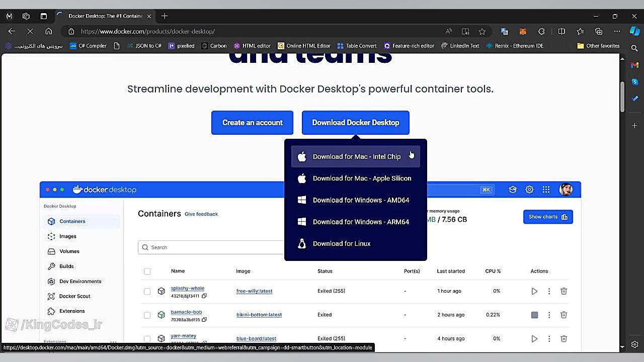Image resolution: width=644 pixels, height=362 pixels.
Task: Delete the splashy-whale container
Action: pyautogui.click(x=563, y=291)
